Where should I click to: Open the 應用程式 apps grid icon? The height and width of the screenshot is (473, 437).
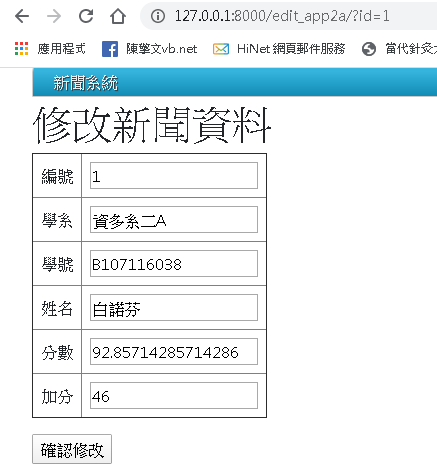click(22, 49)
